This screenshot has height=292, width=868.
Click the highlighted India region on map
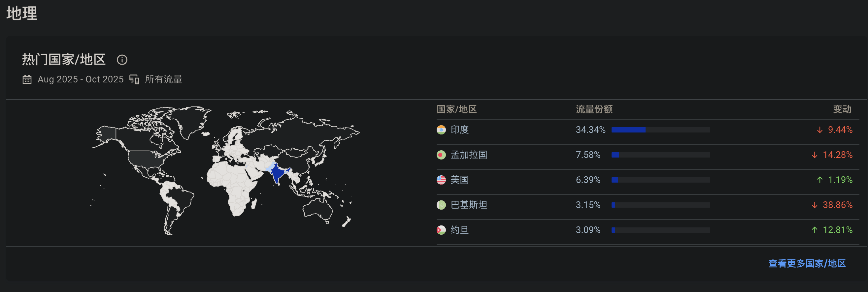(276, 173)
